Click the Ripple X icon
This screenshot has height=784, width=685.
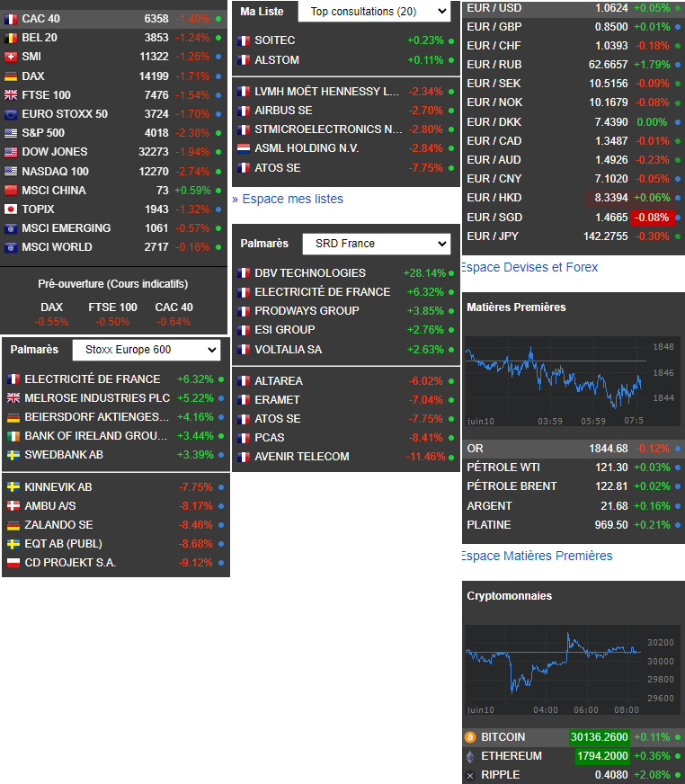click(x=470, y=776)
